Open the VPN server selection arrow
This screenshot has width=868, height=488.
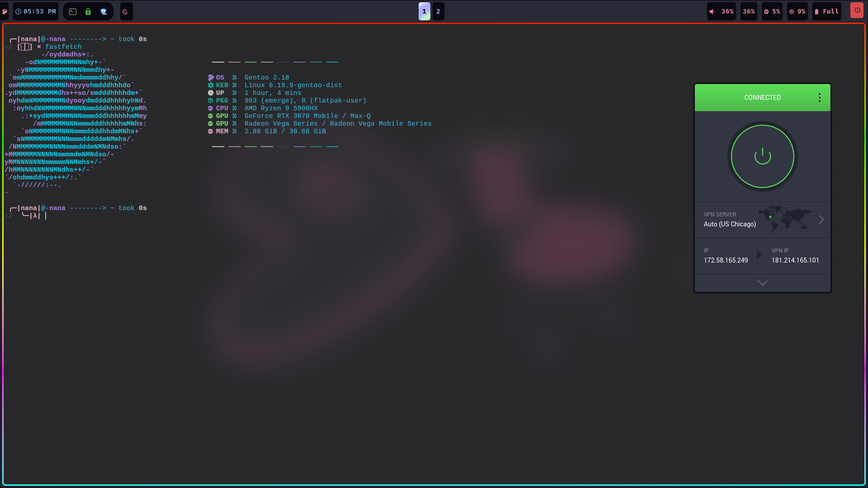click(x=821, y=220)
